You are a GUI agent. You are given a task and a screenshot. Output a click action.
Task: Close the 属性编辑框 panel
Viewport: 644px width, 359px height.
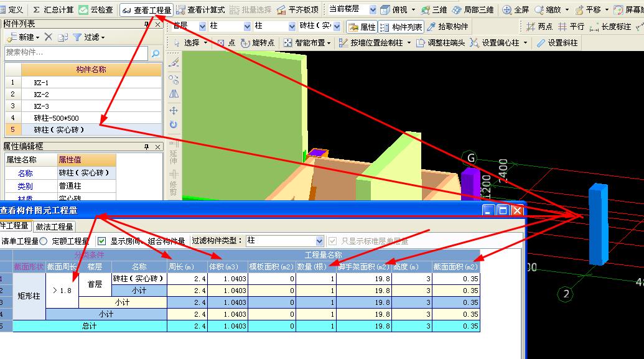(157, 147)
